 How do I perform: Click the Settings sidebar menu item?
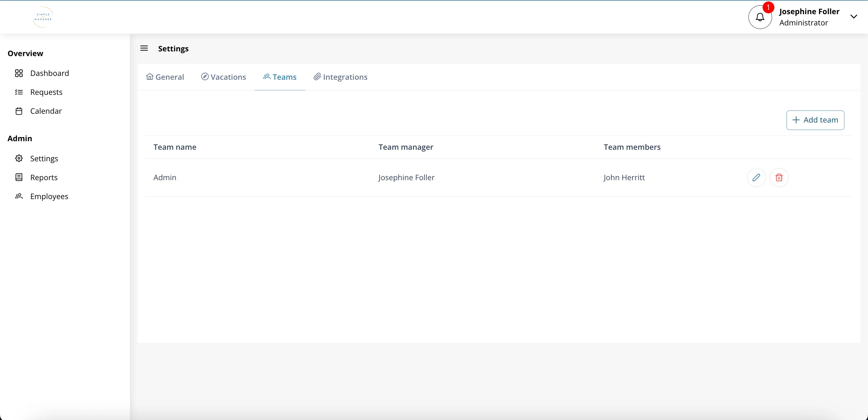(44, 158)
